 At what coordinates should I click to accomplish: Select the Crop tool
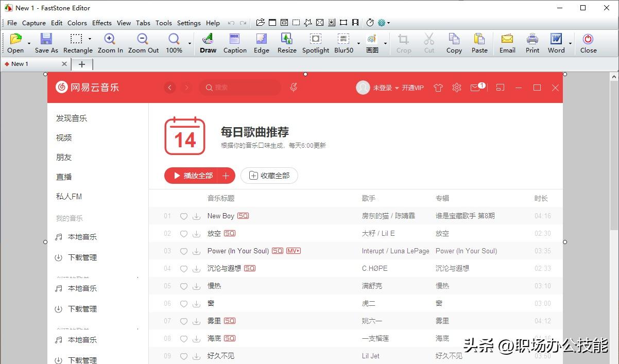403,41
